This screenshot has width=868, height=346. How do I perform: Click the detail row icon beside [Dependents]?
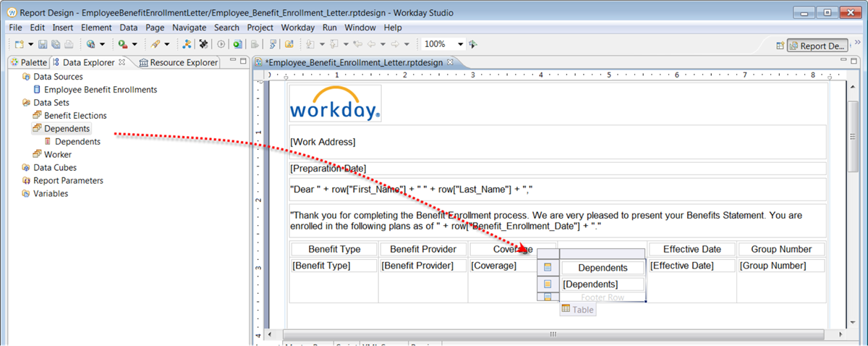pos(548,284)
